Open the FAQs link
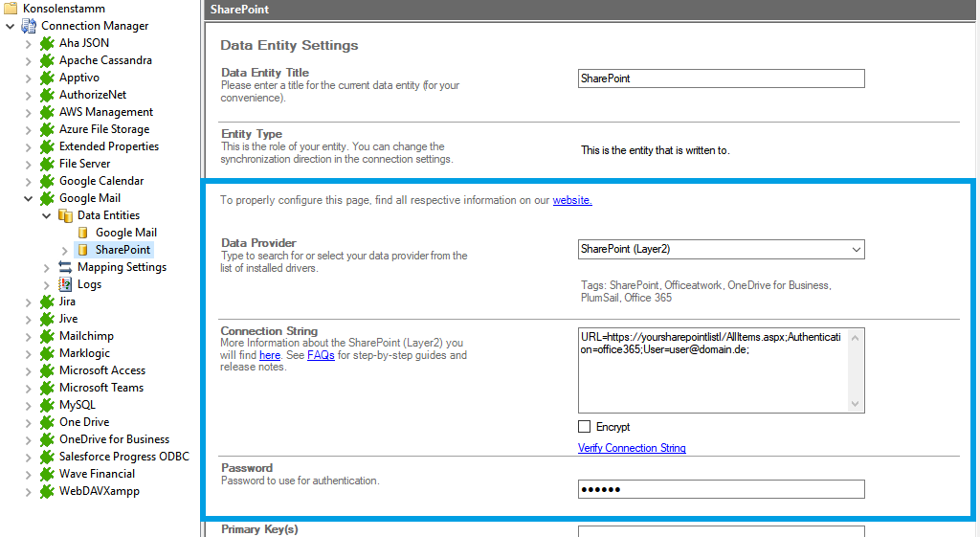980x537 pixels. 321,355
